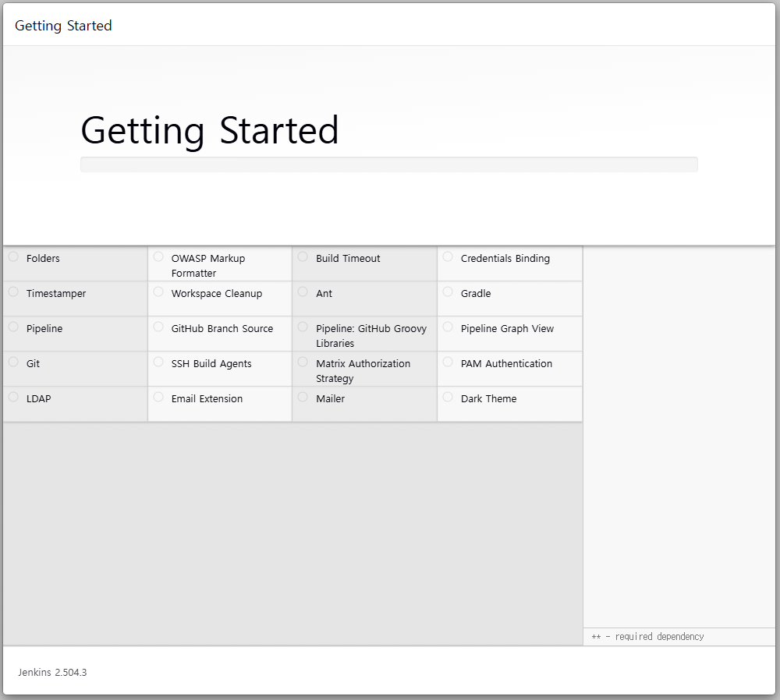The height and width of the screenshot is (700, 780).
Task: Click the status circle beside Build Timeout
Action: pos(303,256)
